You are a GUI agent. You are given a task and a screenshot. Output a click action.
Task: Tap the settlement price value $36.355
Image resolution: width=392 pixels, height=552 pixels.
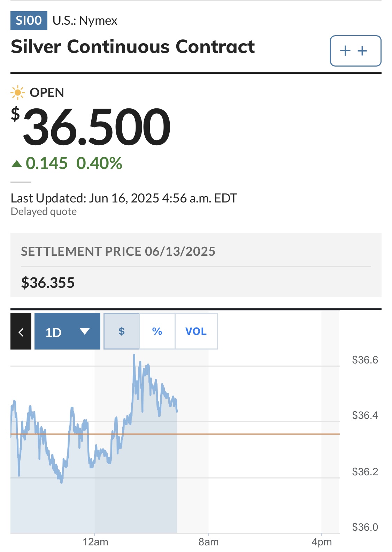[48, 283]
